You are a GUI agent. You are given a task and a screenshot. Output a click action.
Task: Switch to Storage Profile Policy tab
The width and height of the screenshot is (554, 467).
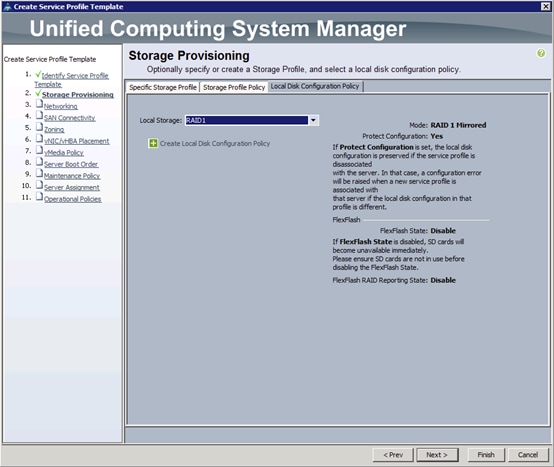click(x=234, y=87)
